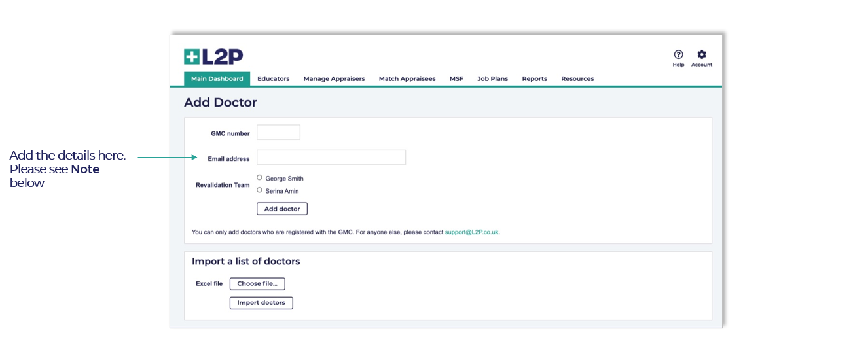Switch to the Main Dashboard tab
The height and width of the screenshot is (346, 868).
pos(217,79)
